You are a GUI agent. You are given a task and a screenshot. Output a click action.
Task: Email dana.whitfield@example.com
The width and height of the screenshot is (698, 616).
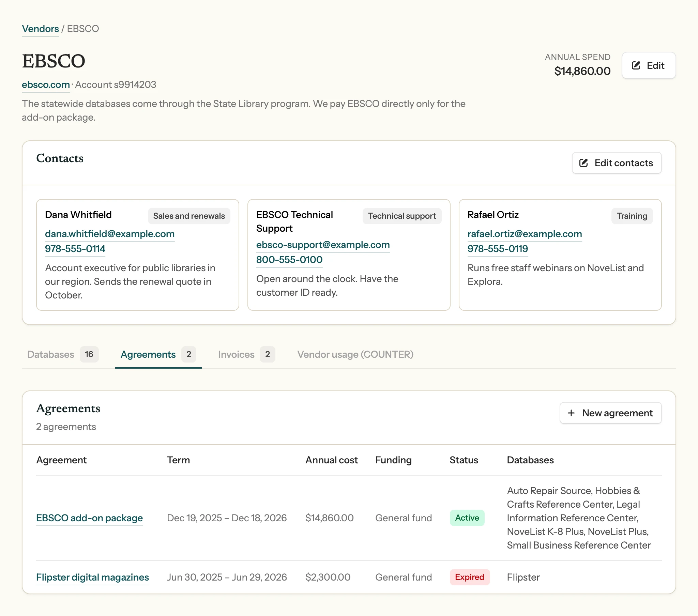tap(110, 234)
